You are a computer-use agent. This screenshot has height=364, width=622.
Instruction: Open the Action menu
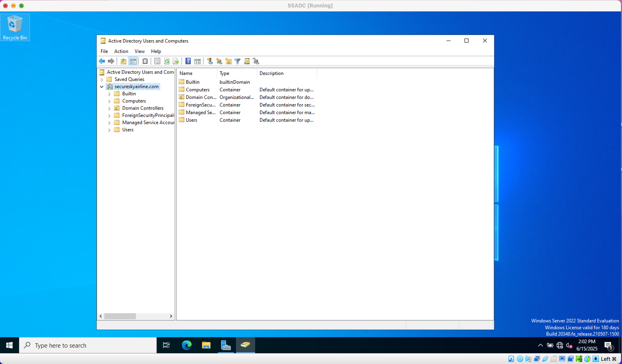click(x=121, y=51)
